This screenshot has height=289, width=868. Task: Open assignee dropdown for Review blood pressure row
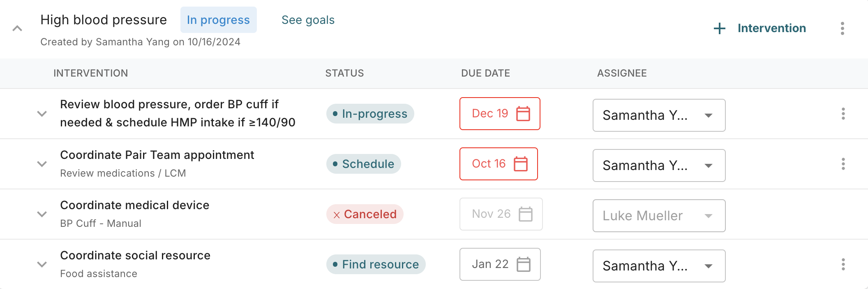coord(659,115)
